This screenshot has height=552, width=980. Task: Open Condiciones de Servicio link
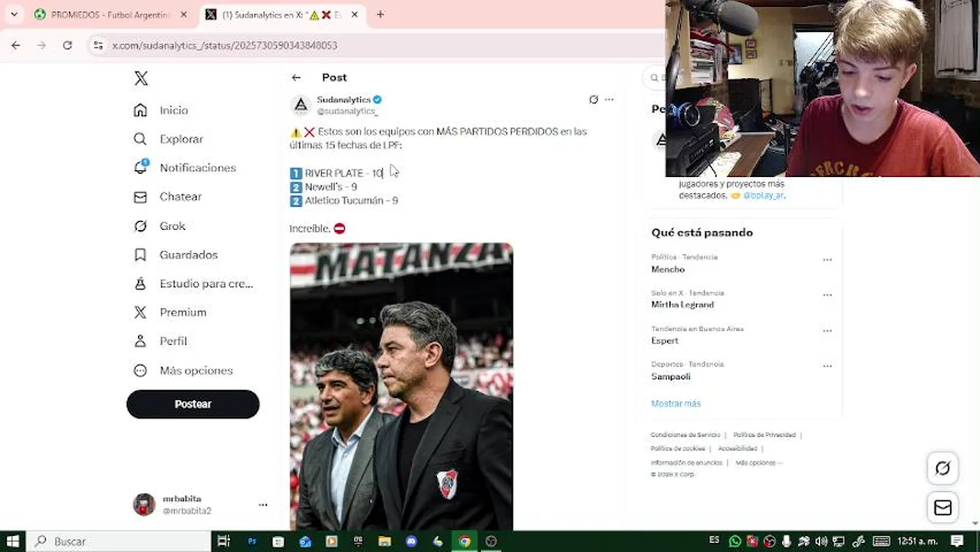point(686,435)
